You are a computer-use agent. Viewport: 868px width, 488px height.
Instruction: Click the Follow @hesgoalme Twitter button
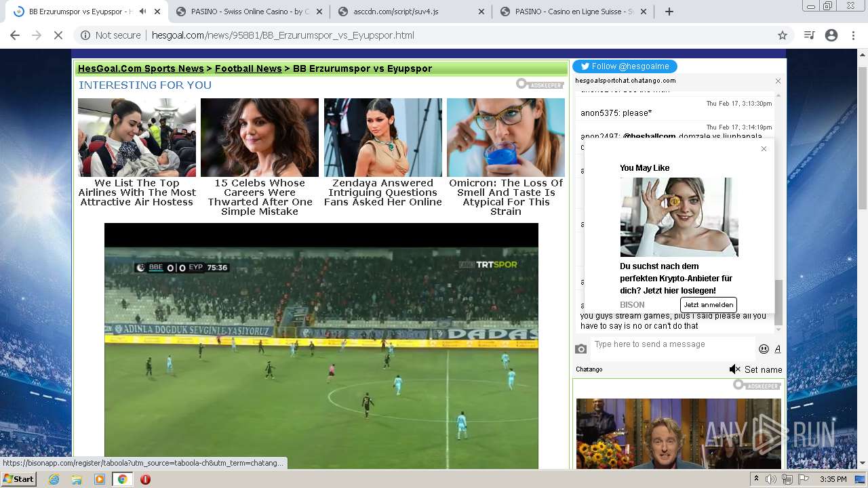[x=625, y=66]
